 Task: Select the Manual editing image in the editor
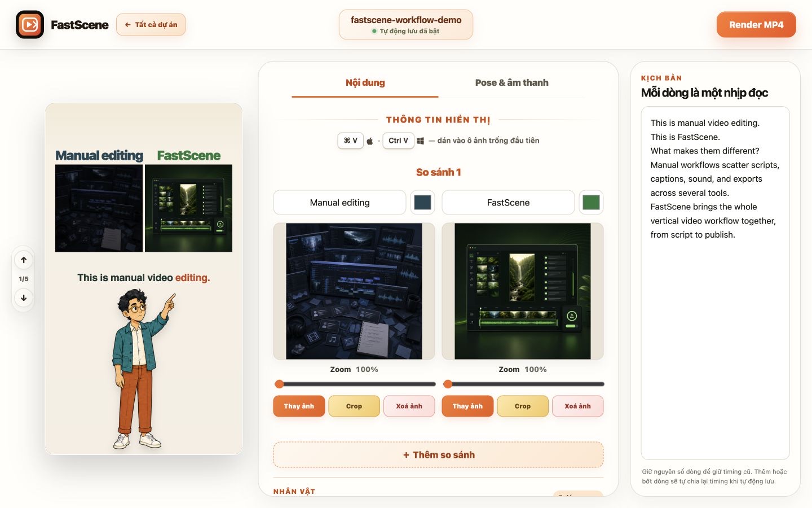pyautogui.click(x=354, y=291)
